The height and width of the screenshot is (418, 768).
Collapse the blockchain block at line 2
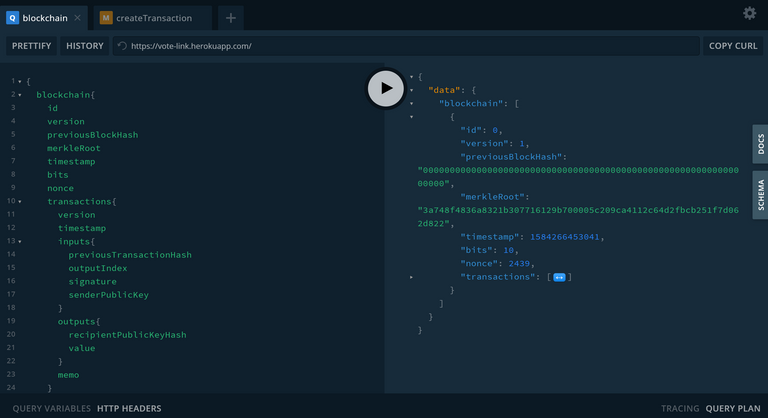20,95
